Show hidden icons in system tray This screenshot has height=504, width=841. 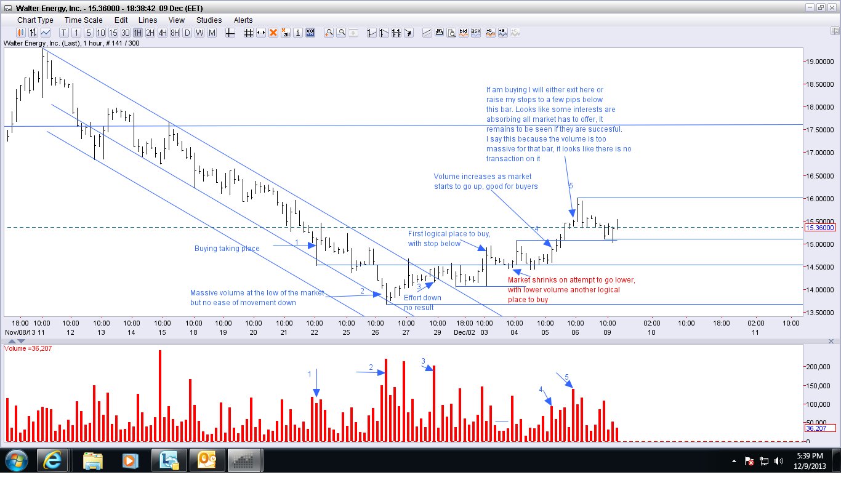pyautogui.click(x=734, y=461)
